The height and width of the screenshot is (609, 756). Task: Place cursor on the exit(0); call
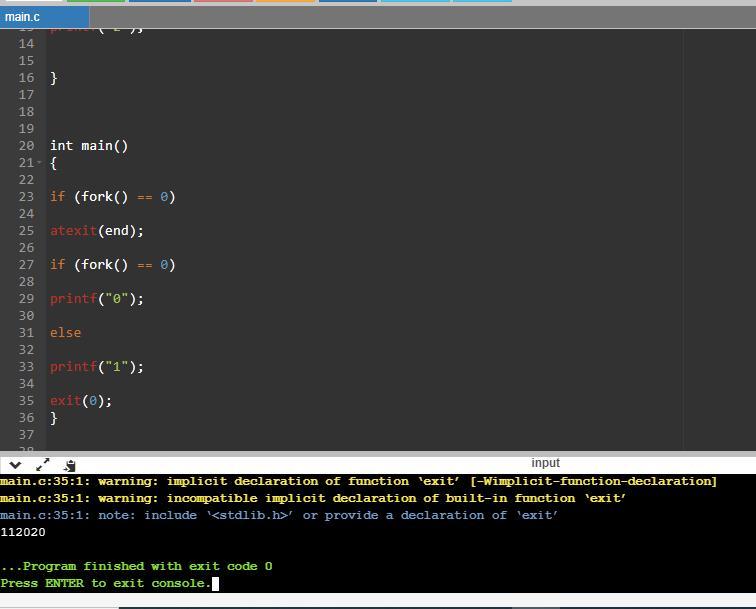click(81, 401)
